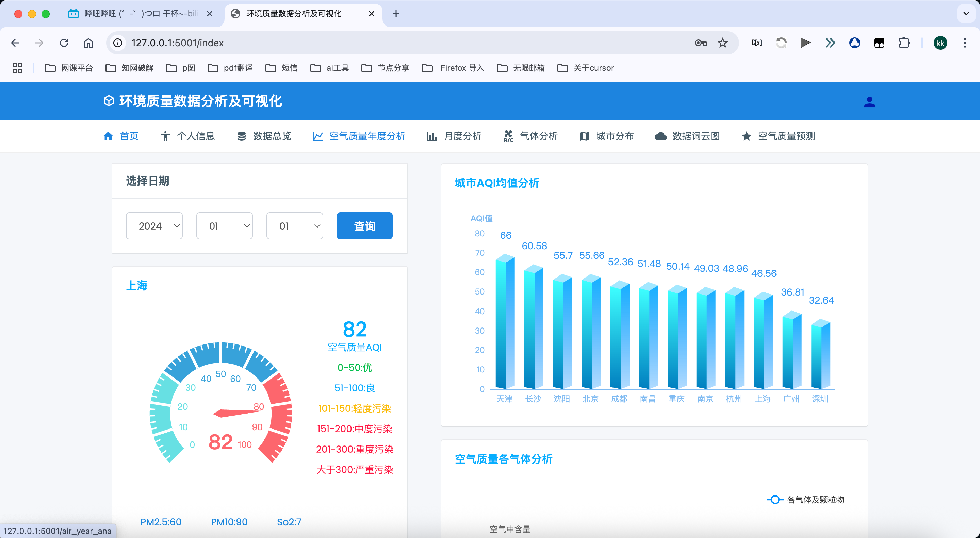Image resolution: width=980 pixels, height=538 pixels.
Task: Reload the current page
Action: (x=64, y=43)
